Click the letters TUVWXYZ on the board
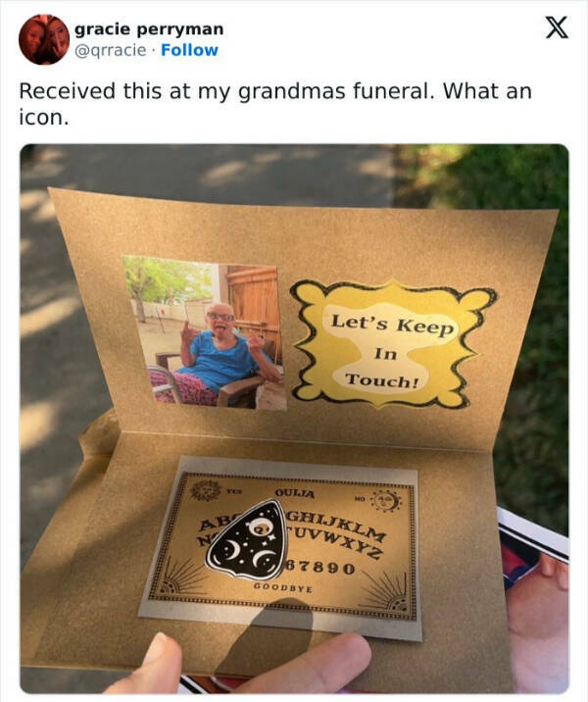This screenshot has width=588, height=702. point(335,542)
